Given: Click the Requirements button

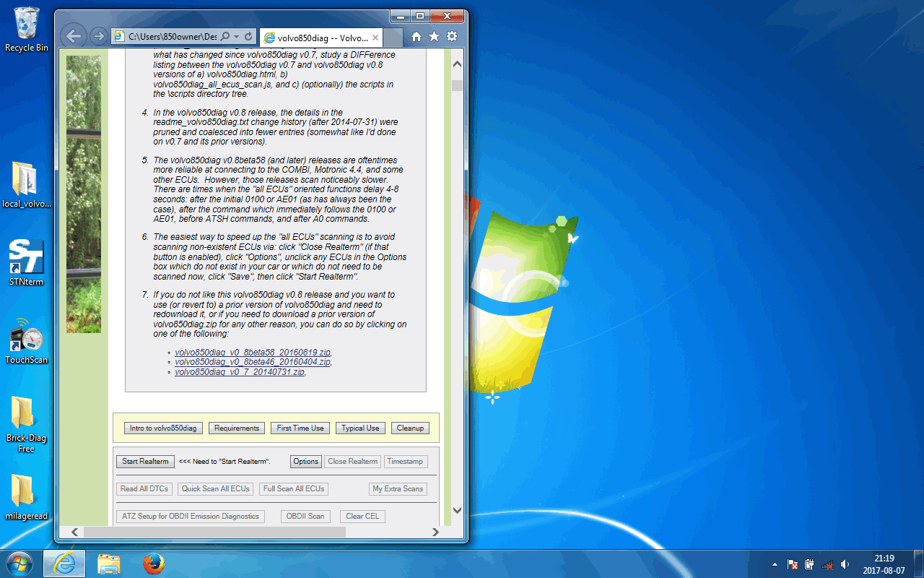Looking at the screenshot, I should pos(237,428).
